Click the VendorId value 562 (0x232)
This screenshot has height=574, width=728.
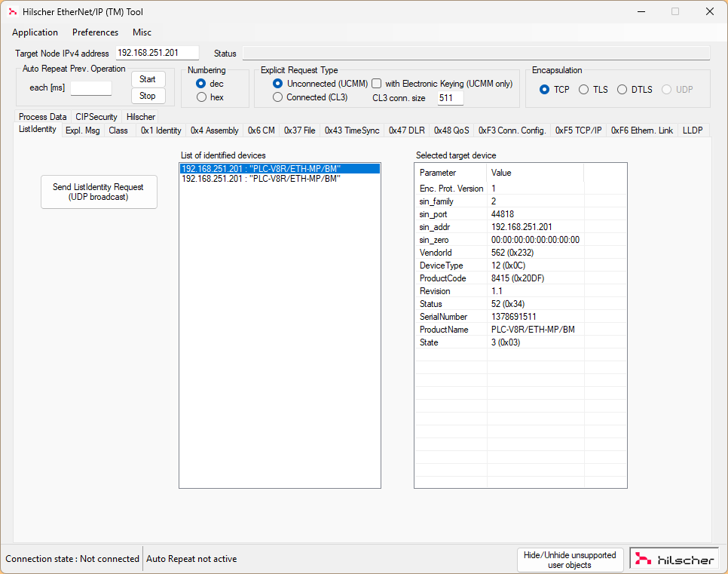512,253
